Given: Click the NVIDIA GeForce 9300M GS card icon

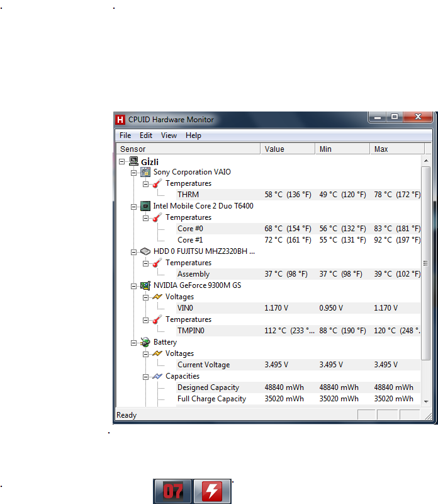Looking at the screenshot, I should click(x=145, y=285).
